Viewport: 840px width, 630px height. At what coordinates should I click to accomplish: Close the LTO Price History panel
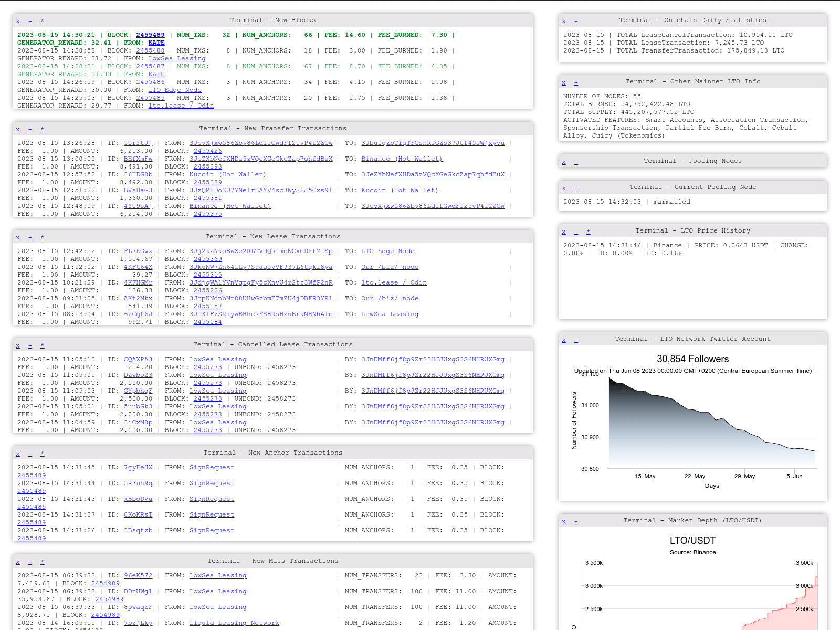pos(564,232)
